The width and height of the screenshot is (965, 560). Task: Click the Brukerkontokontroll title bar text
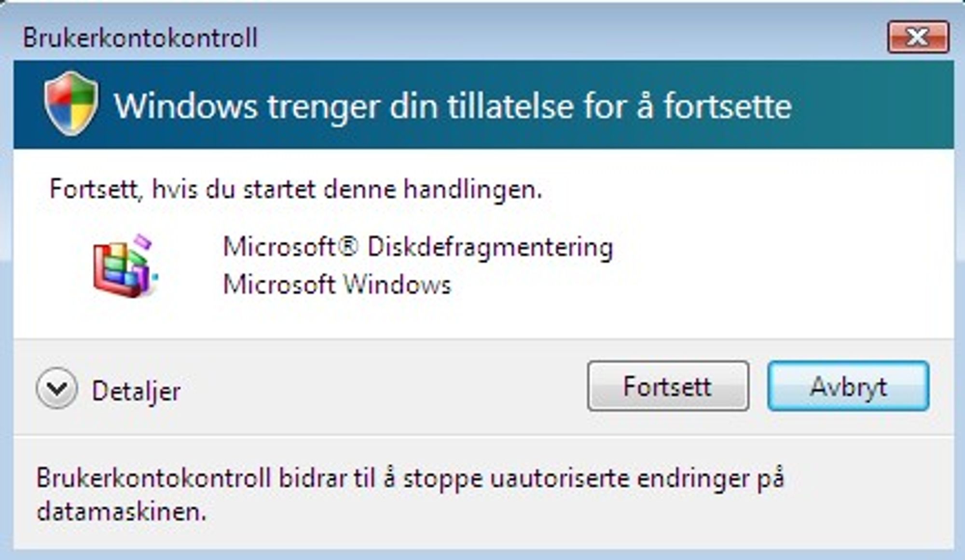(140, 38)
